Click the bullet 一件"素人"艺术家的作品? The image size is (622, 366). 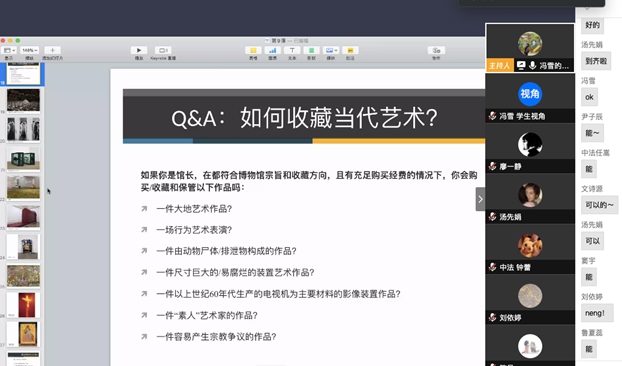(x=207, y=315)
